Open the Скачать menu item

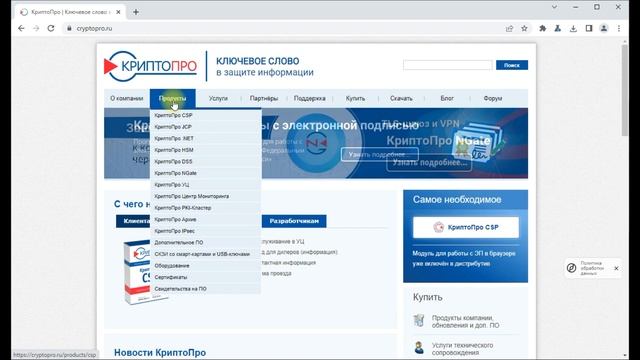[401, 98]
